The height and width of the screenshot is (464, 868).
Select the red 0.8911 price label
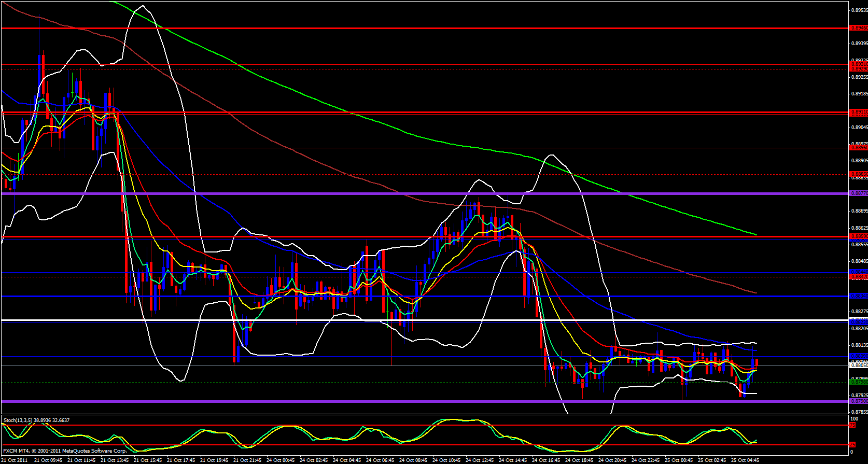[858, 112]
